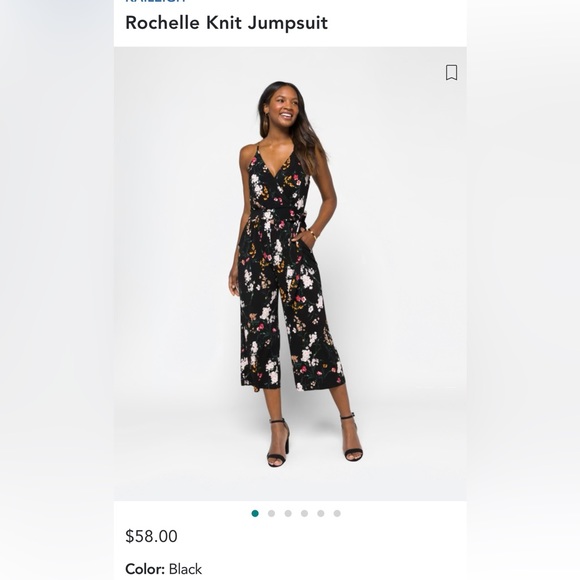Tap the cut-off blue brand link above the title
Screen dimensions: 580x580
[x=155, y=1]
